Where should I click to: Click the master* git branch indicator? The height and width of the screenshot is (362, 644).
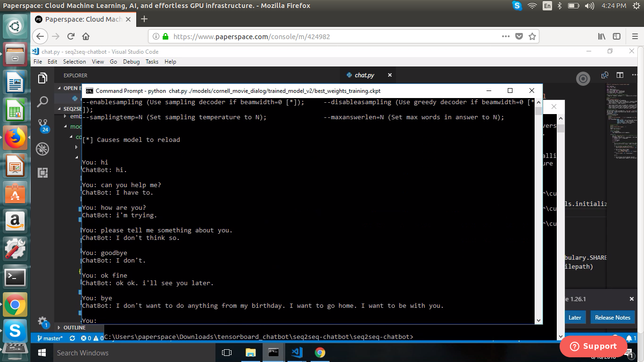pyautogui.click(x=50, y=338)
